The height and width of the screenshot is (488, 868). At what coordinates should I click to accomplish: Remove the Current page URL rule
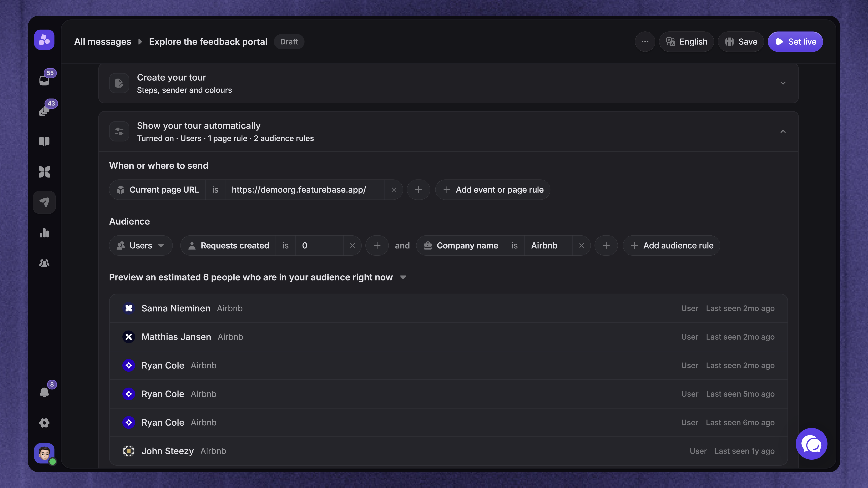click(x=394, y=190)
